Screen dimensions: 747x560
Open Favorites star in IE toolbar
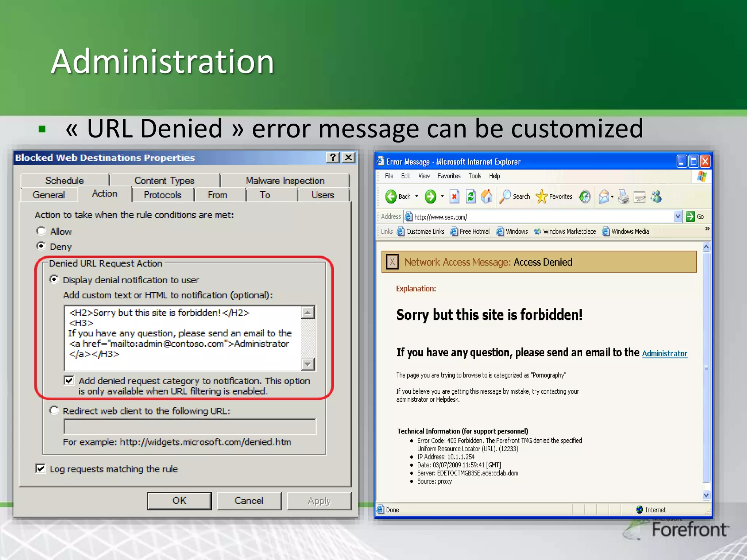tap(542, 197)
